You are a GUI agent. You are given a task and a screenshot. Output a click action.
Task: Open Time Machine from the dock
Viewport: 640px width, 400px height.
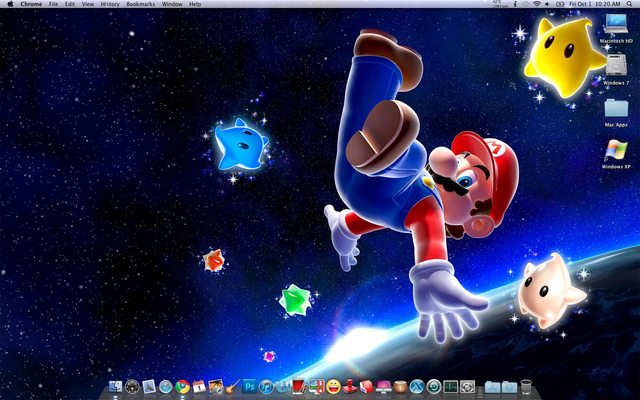(433, 386)
